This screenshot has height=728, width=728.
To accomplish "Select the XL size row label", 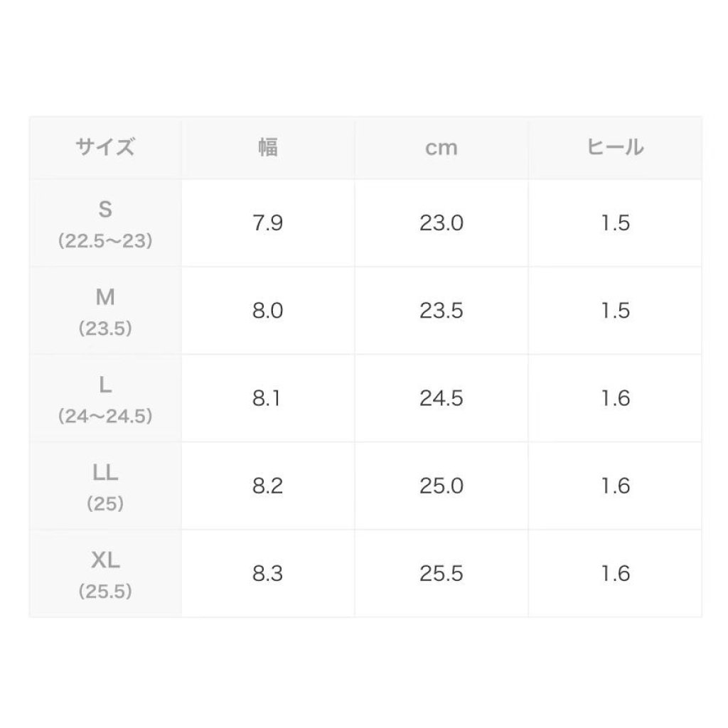I will click(x=105, y=573).
